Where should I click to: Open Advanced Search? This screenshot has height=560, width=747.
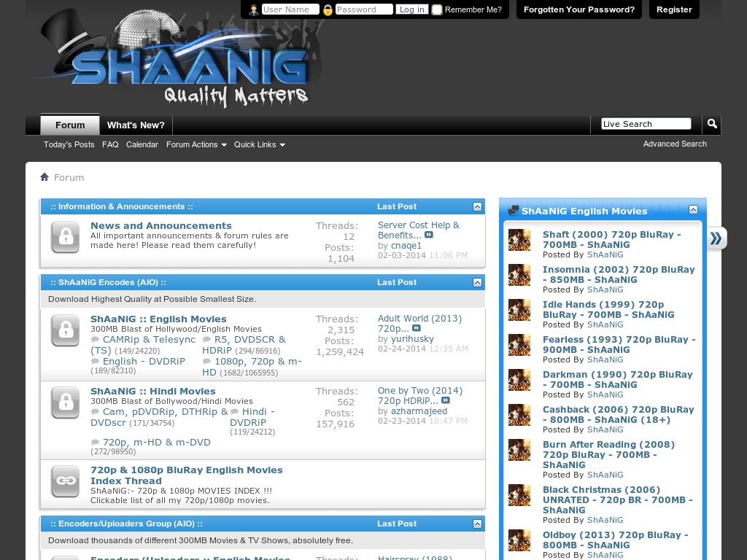(675, 144)
